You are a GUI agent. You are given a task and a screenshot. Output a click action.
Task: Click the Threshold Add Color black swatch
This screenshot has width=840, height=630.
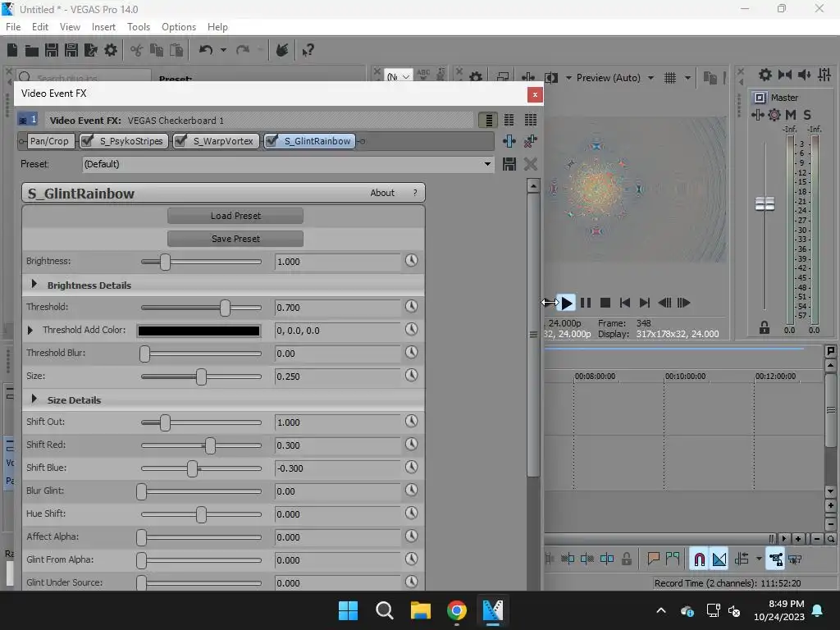click(199, 331)
